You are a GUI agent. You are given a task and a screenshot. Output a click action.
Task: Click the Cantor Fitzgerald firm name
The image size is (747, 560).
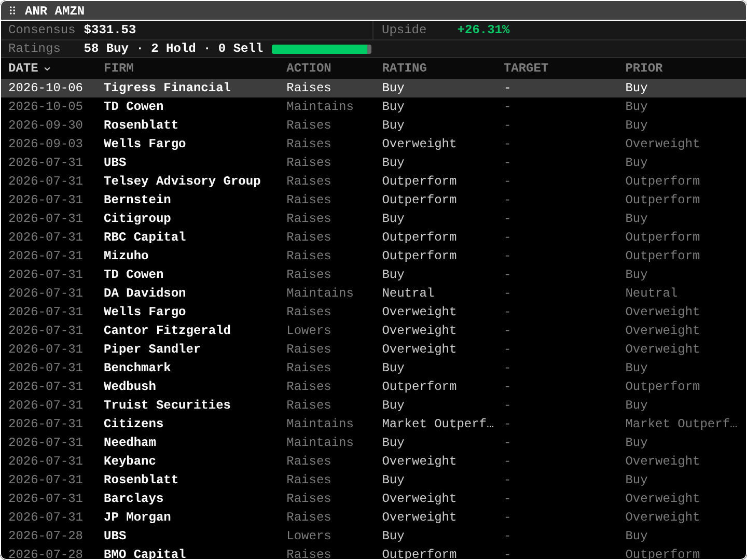click(167, 330)
